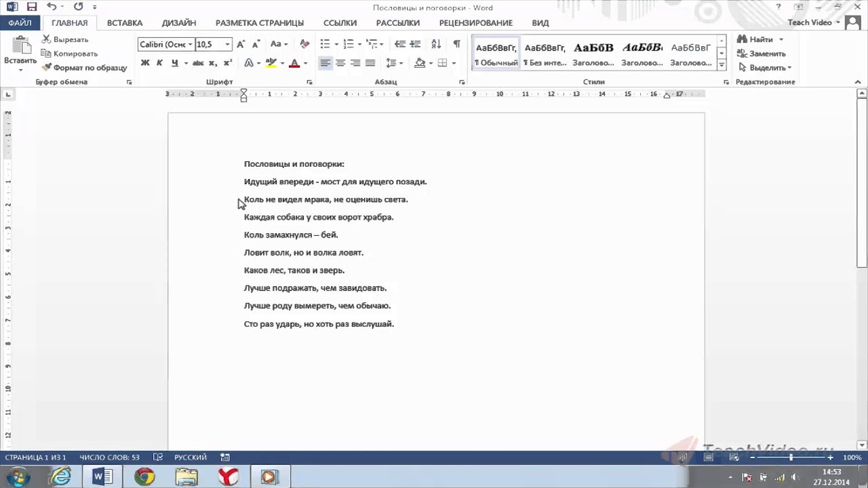Undo the last action in Quick Access toolbar
The height and width of the screenshot is (488, 868).
pos(52,7)
